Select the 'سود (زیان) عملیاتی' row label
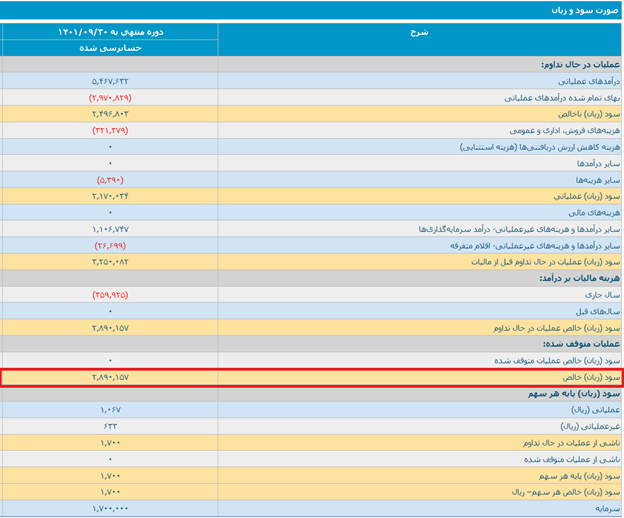 (x=587, y=197)
